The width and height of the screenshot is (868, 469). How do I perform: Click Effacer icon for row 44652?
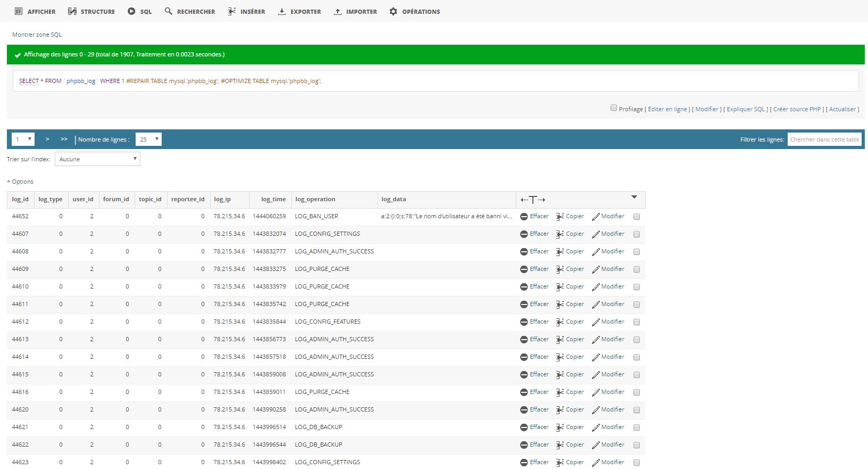pyautogui.click(x=524, y=217)
